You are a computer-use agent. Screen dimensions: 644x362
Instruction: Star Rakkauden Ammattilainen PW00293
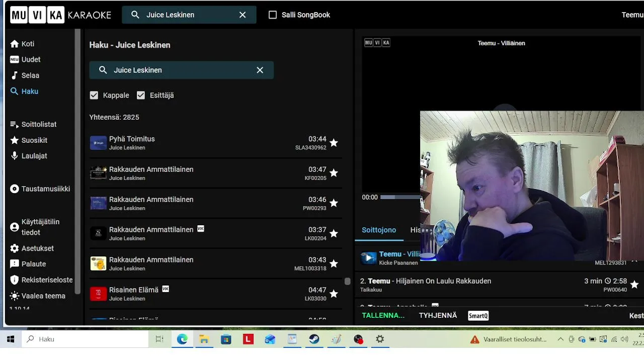[x=334, y=203]
